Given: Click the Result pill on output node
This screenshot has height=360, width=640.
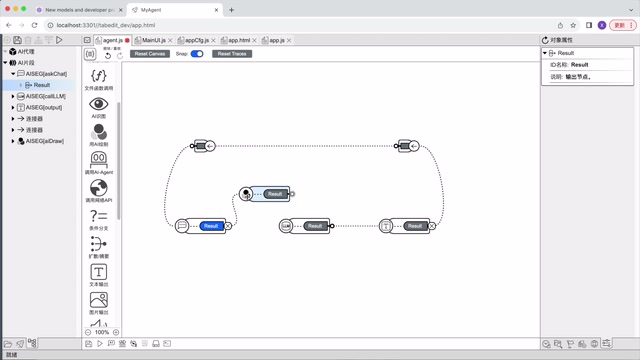Looking at the screenshot, I should coord(415,226).
